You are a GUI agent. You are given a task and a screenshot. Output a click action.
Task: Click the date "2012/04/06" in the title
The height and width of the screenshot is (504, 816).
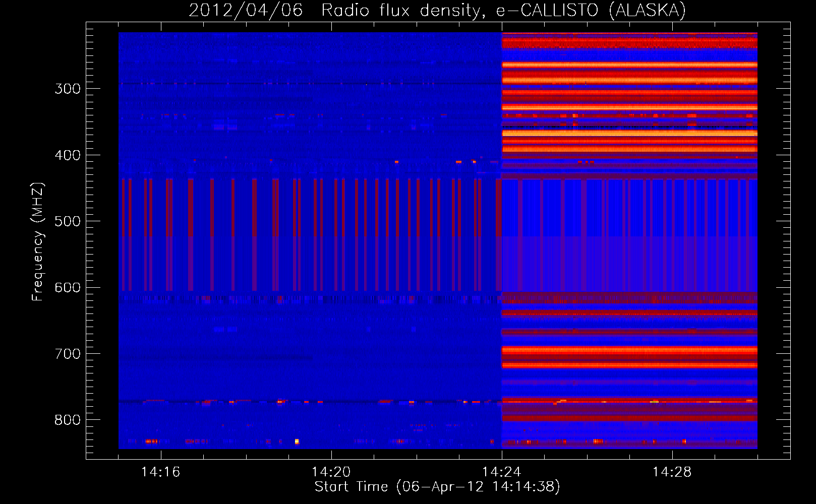[x=246, y=10]
